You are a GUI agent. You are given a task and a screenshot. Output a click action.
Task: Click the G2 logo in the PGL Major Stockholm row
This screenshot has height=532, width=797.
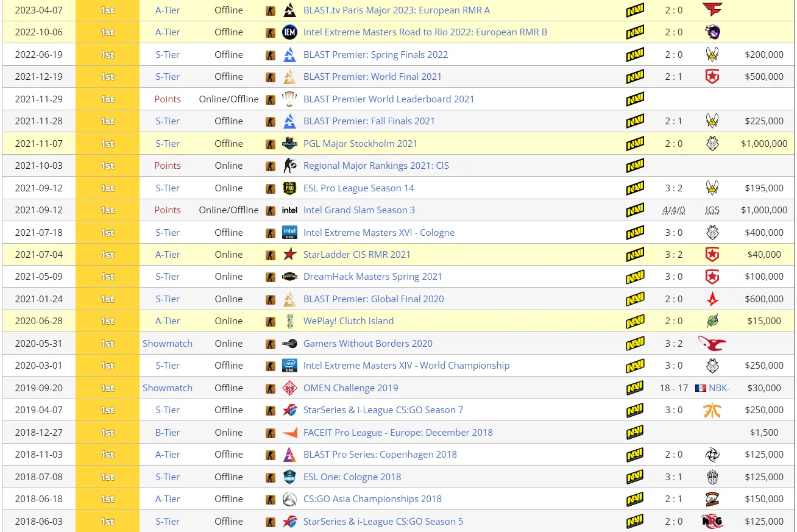click(712, 143)
